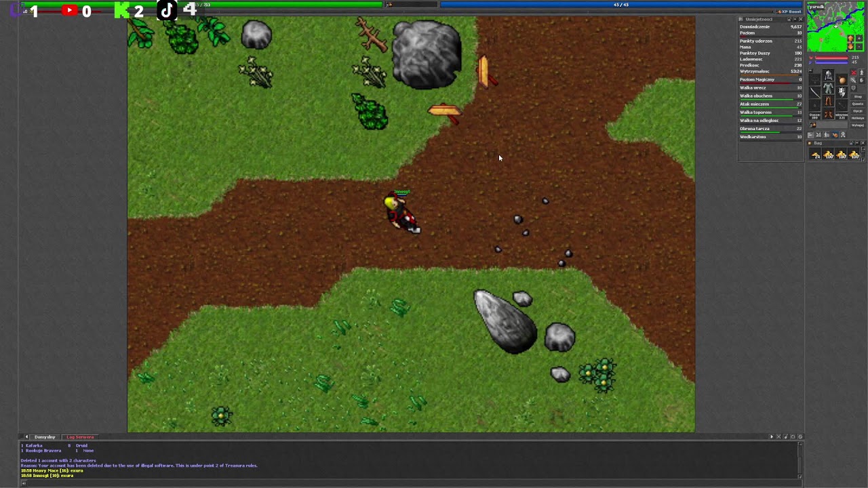Open the battle list crossed swords icon

(818, 135)
